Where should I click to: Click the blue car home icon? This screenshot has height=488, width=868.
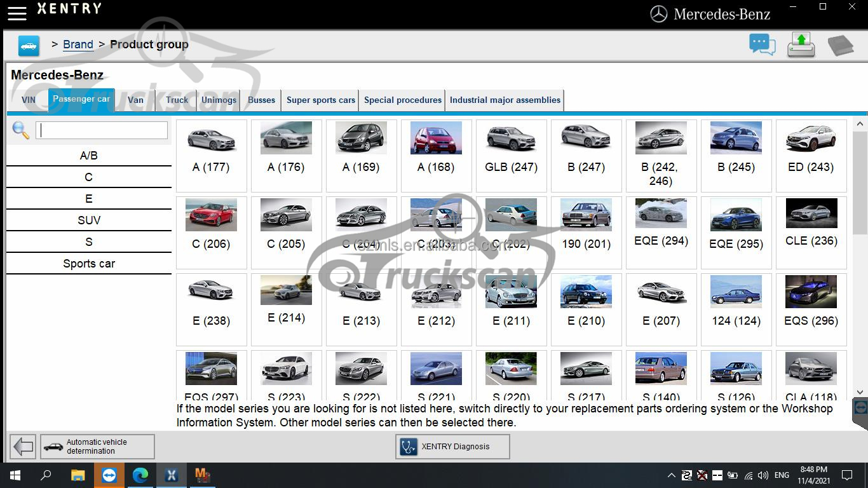(29, 46)
